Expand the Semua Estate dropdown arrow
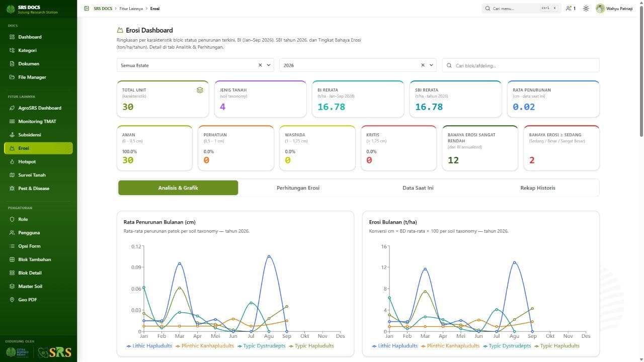 [x=269, y=65]
